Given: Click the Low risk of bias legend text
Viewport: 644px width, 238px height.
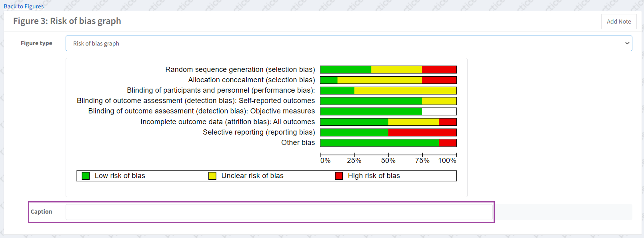Looking at the screenshot, I should (120, 176).
